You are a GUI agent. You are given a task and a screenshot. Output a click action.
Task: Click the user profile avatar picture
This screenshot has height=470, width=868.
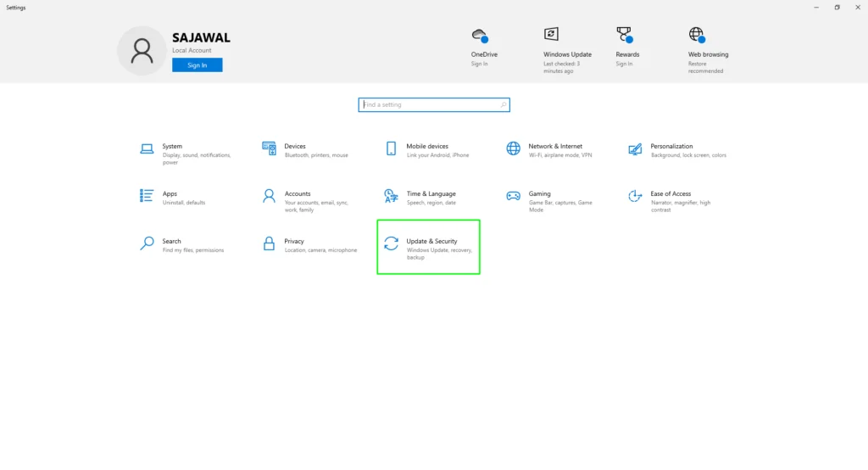[142, 50]
